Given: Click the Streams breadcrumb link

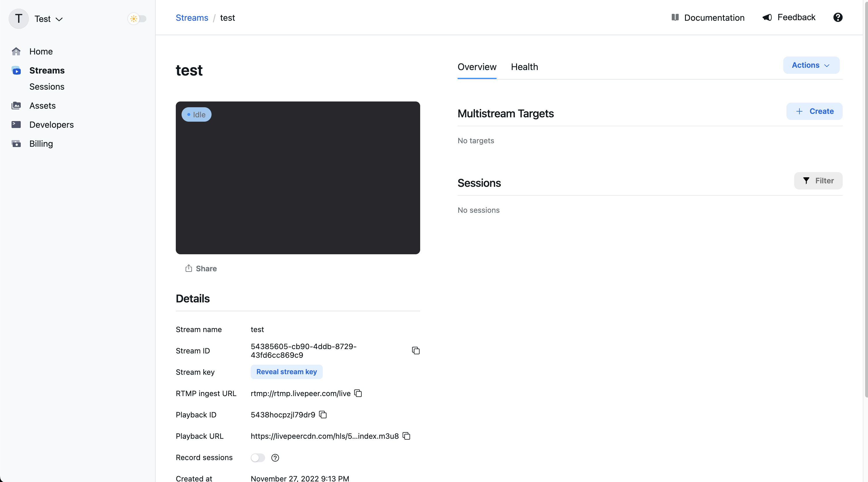Looking at the screenshot, I should (x=192, y=18).
